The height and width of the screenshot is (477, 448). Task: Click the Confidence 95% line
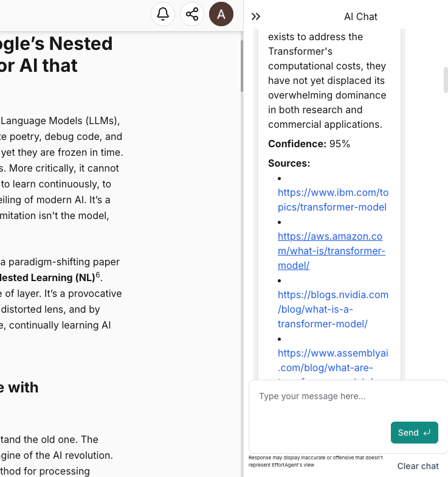[x=309, y=144]
